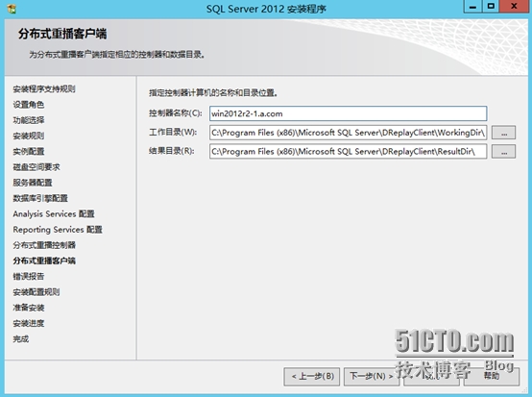Viewport: 532px width, 397px height.
Task: Select the 准备安装 step
Action: [29, 308]
